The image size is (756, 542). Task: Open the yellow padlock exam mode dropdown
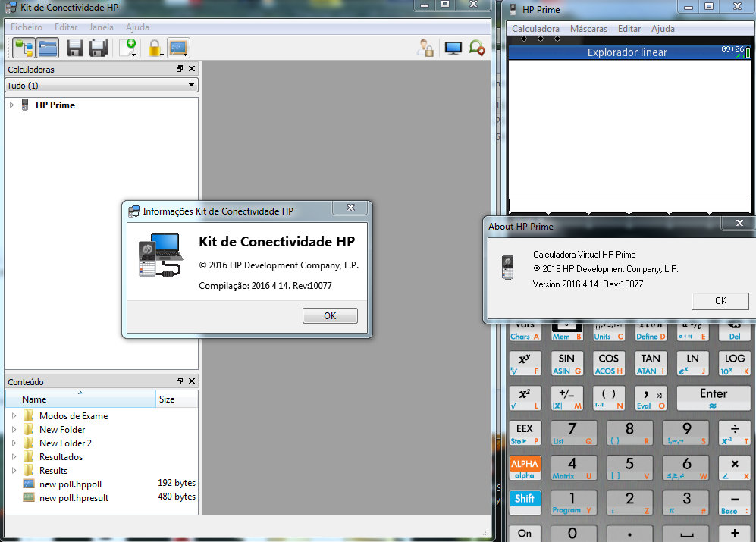tap(155, 49)
